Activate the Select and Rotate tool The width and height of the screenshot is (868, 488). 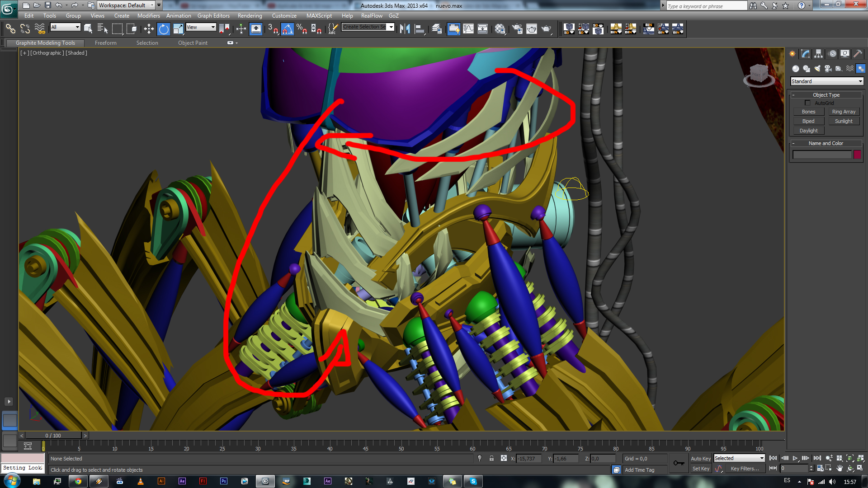click(164, 29)
